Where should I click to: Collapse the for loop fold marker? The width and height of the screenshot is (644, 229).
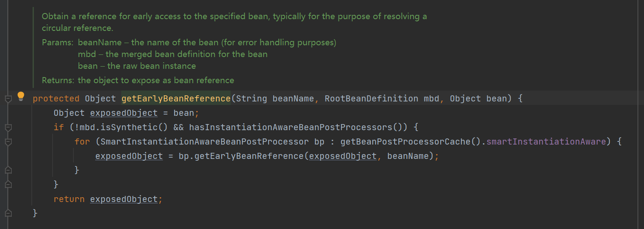(8, 142)
